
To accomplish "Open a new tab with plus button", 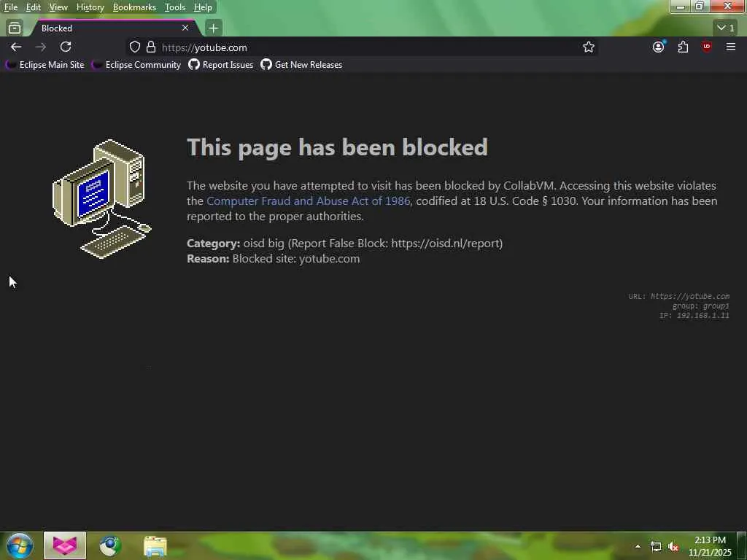I will pos(214,28).
